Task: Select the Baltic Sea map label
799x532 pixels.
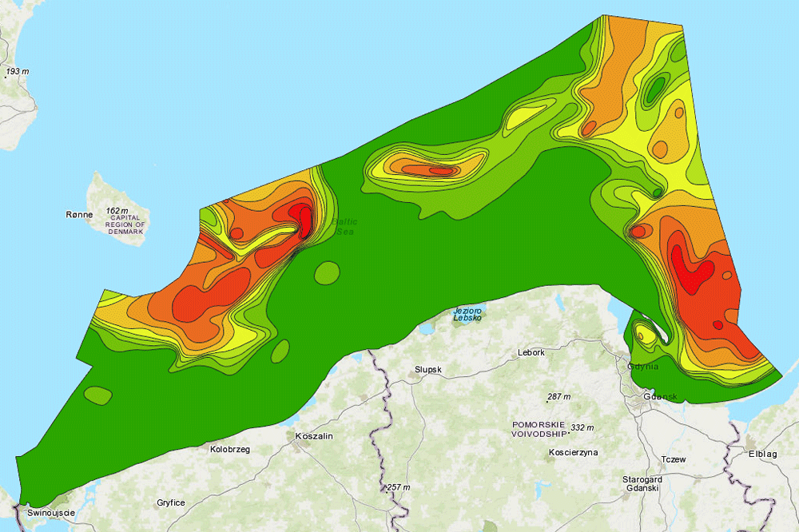Action: 345,226
